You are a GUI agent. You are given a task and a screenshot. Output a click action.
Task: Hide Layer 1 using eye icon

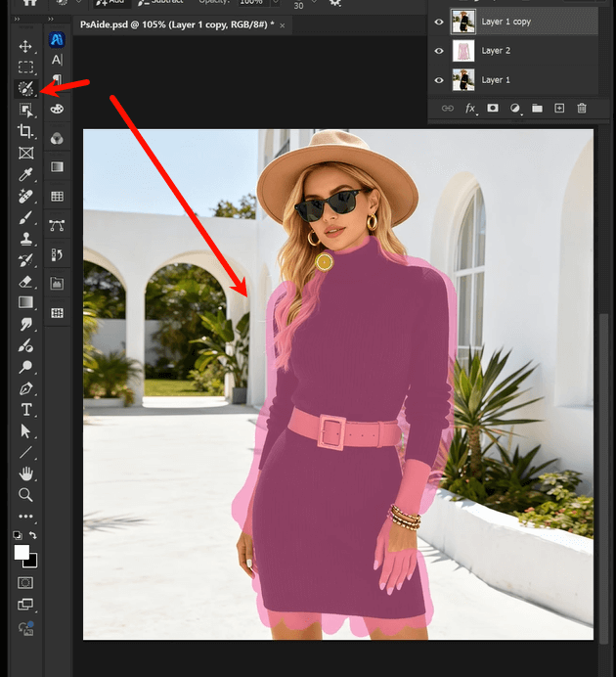(439, 80)
